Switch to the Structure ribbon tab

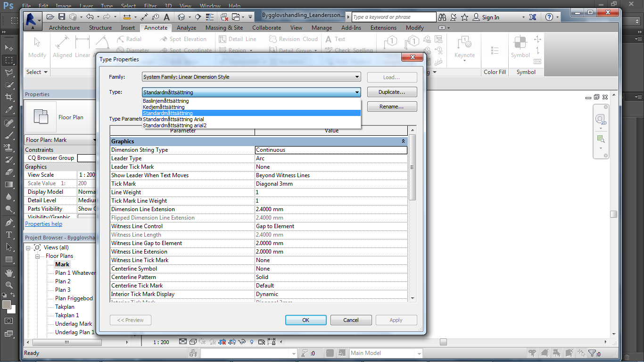coord(100,28)
